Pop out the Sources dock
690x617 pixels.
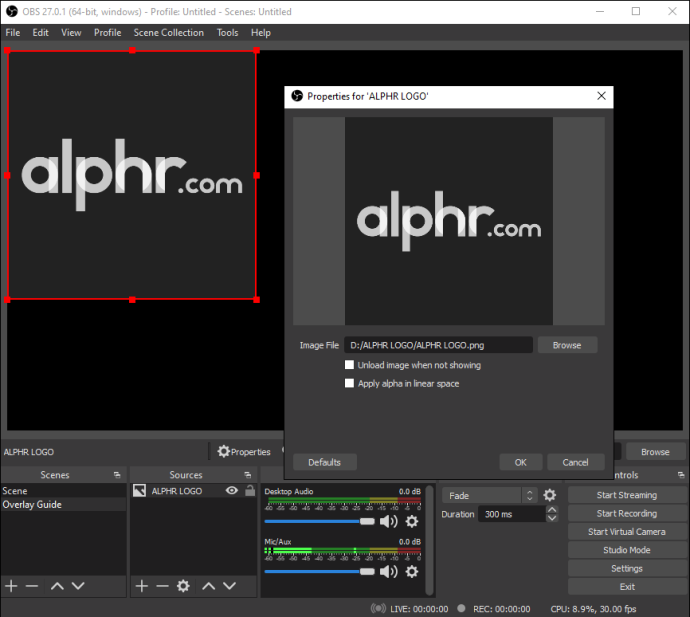pos(247,475)
